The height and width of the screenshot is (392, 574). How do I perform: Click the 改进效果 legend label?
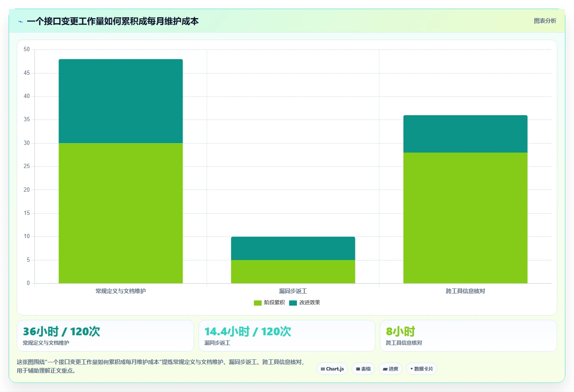(x=310, y=303)
